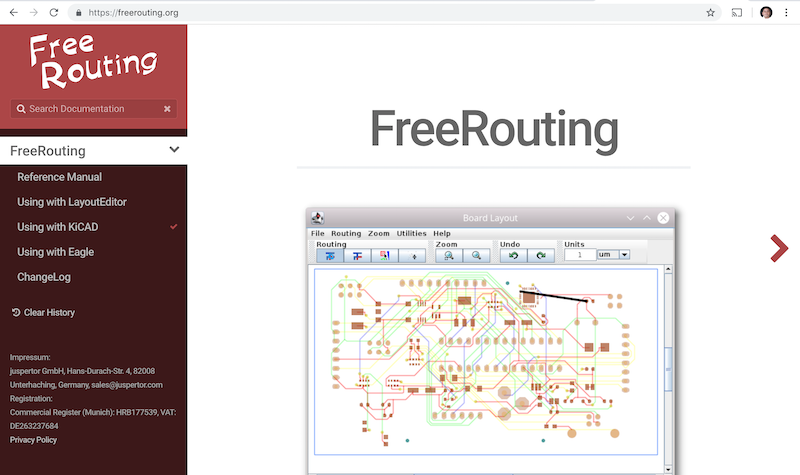The image size is (800, 475).
Task: Open Using with LayoutEditor page
Action: [72, 202]
